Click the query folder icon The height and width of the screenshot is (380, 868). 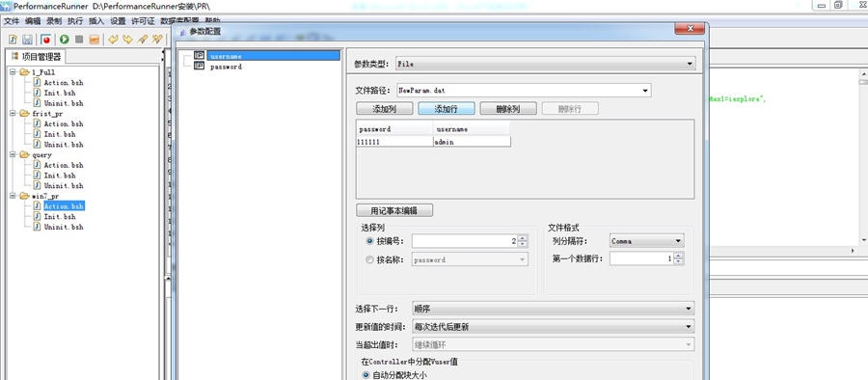[24, 155]
